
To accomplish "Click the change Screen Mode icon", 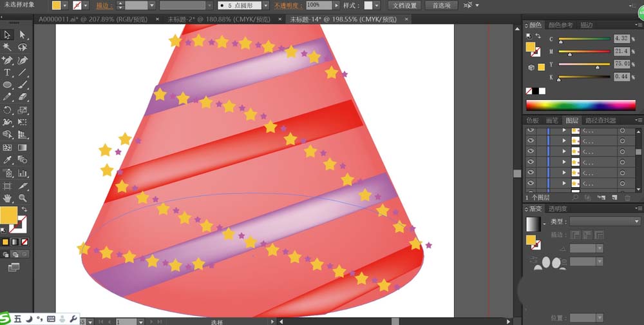I will (x=14, y=268).
